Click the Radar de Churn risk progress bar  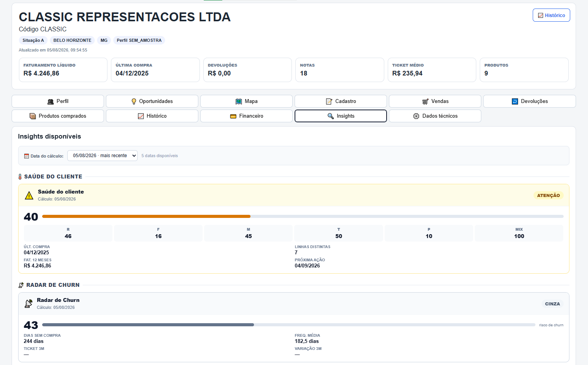click(289, 325)
